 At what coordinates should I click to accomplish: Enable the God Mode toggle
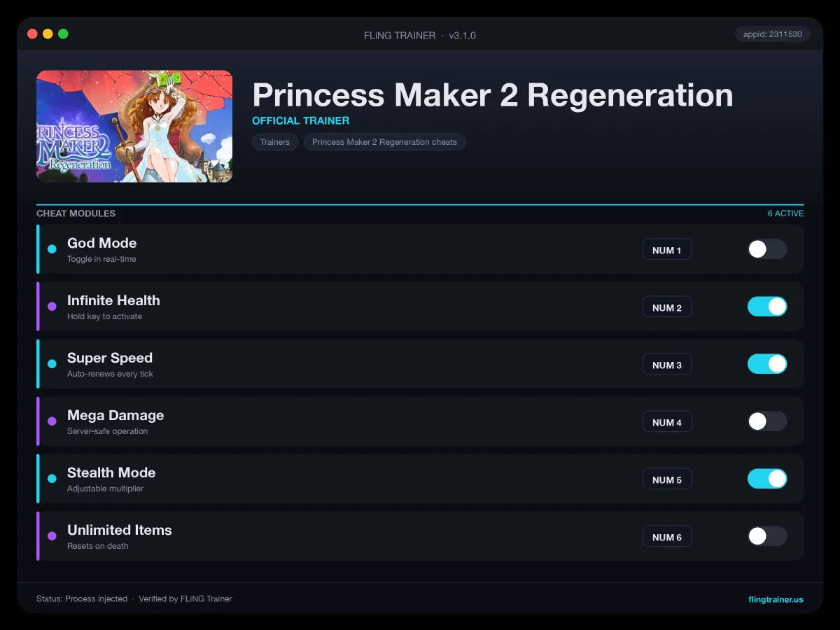767,249
